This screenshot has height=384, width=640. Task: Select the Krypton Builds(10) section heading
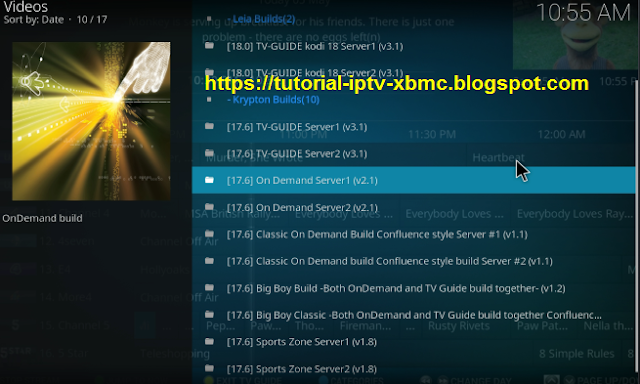pyautogui.click(x=273, y=100)
